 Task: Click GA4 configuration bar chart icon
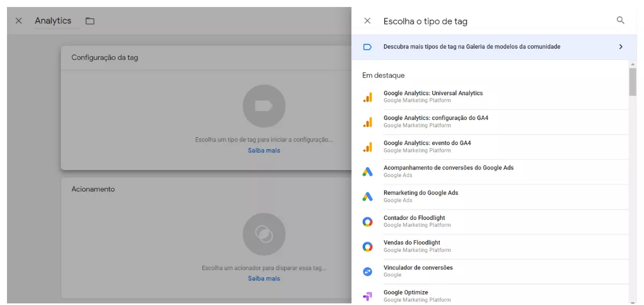coord(368,122)
